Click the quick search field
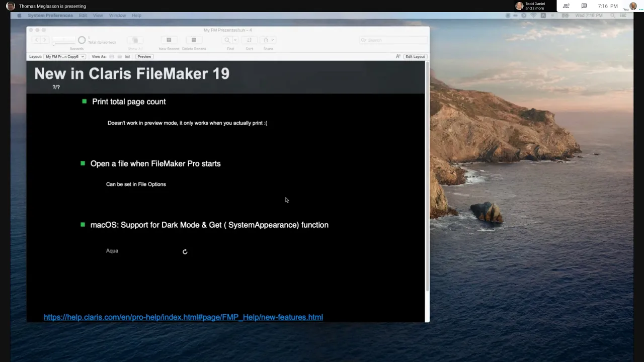Screen dimensions: 644x362 tap(392, 40)
